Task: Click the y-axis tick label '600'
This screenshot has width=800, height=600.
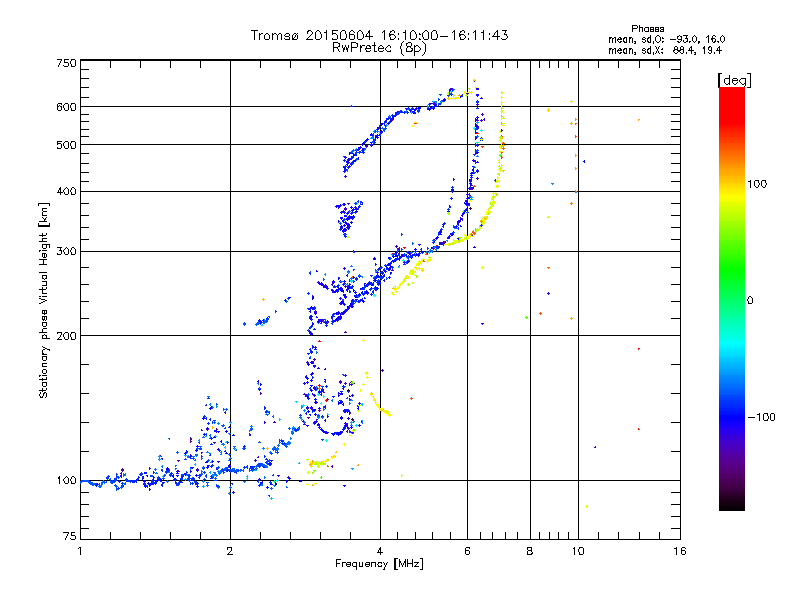Action: point(66,107)
